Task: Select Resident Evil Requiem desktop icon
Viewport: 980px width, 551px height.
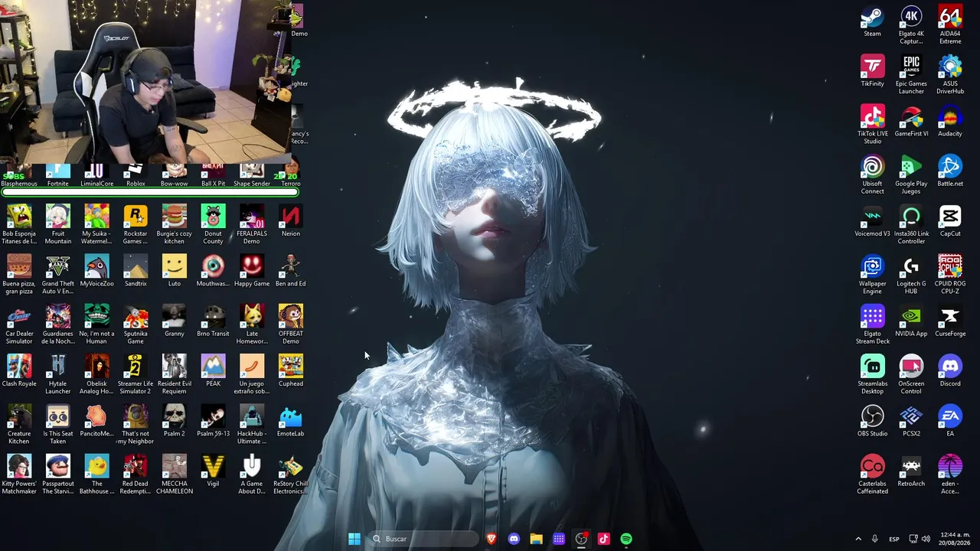Action: coord(175,374)
